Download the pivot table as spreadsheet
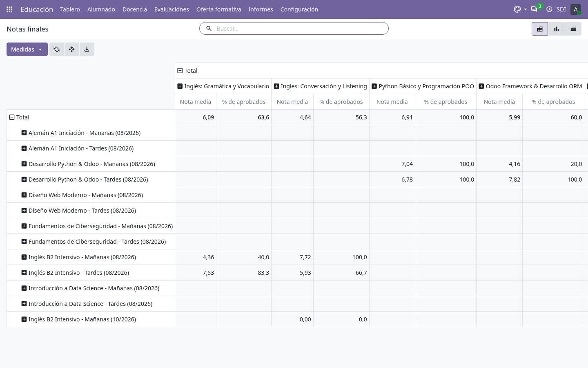 point(87,49)
